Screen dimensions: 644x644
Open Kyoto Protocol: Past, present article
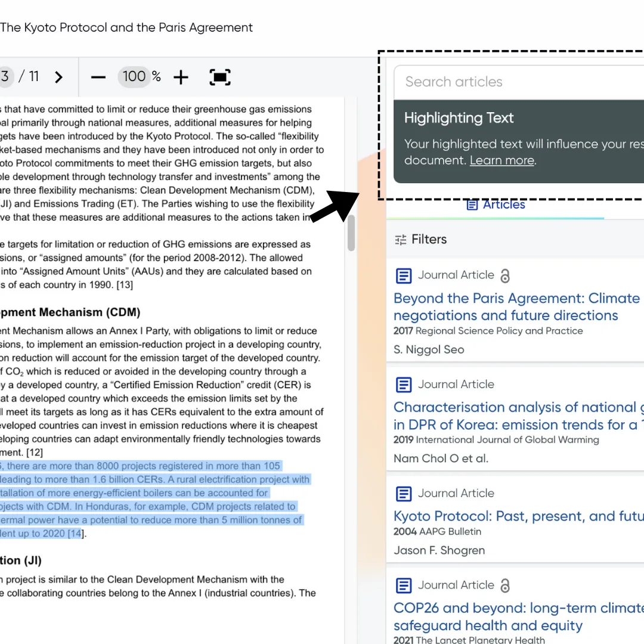pyautogui.click(x=519, y=516)
